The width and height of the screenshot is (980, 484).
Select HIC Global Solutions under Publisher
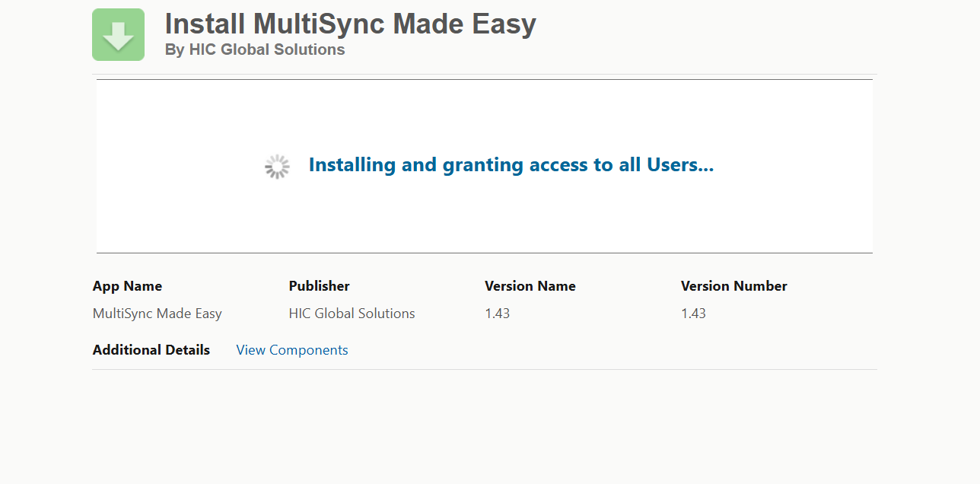coord(352,314)
